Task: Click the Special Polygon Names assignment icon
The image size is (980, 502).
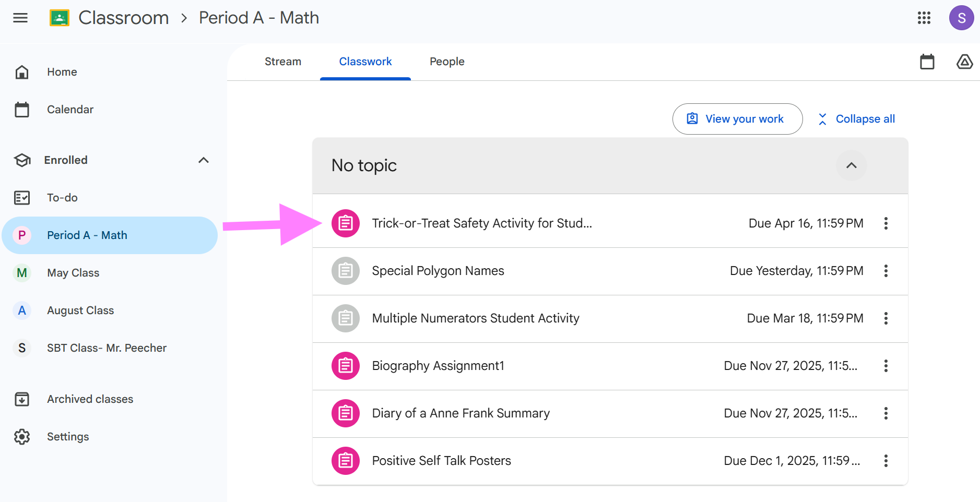Action: point(346,271)
